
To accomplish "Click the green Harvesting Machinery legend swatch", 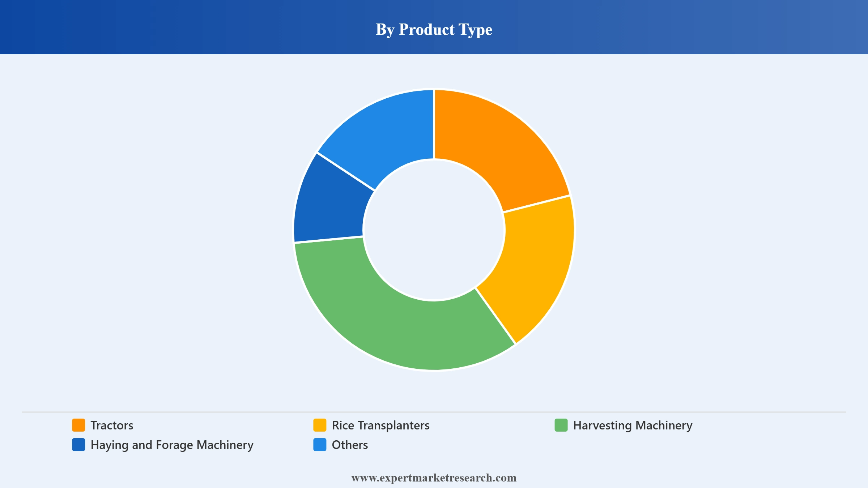I will [x=561, y=425].
